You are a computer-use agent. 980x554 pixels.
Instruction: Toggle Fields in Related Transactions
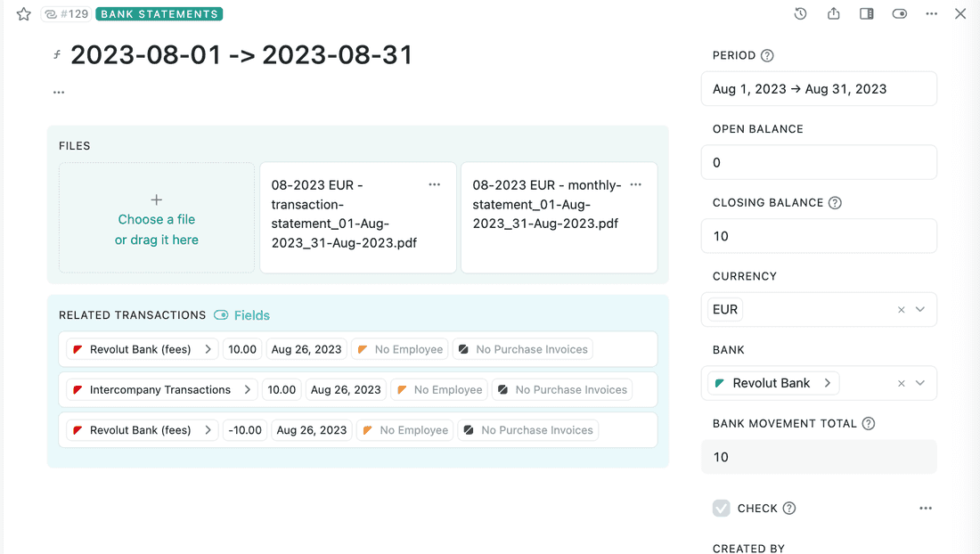[241, 315]
